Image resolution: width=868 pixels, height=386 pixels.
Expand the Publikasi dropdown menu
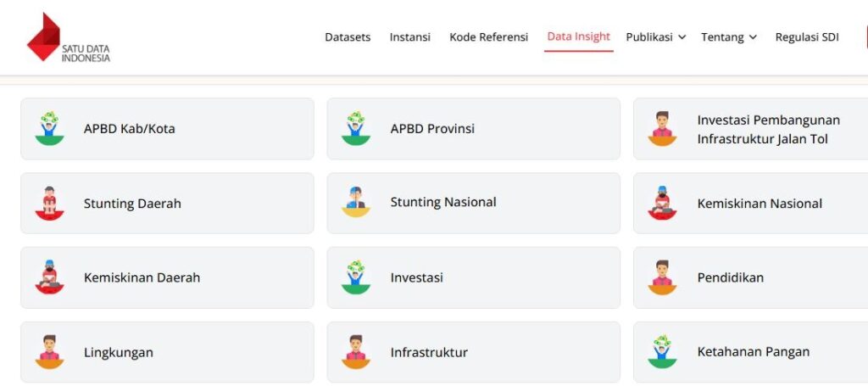655,37
